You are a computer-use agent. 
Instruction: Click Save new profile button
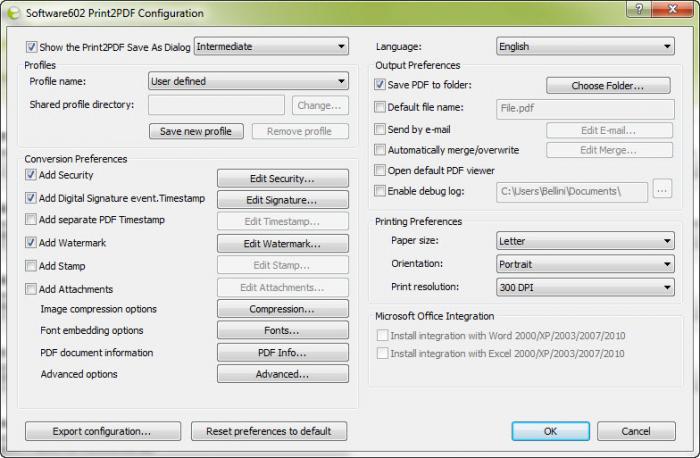196,131
